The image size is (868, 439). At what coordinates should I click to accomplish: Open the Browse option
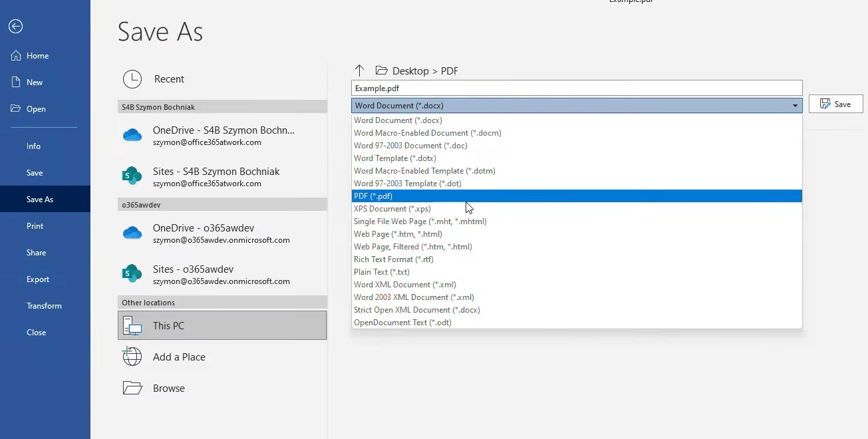[170, 388]
